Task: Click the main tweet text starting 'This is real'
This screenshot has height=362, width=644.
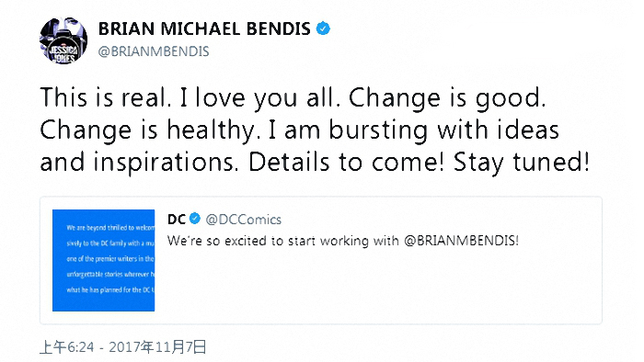Action: point(315,130)
